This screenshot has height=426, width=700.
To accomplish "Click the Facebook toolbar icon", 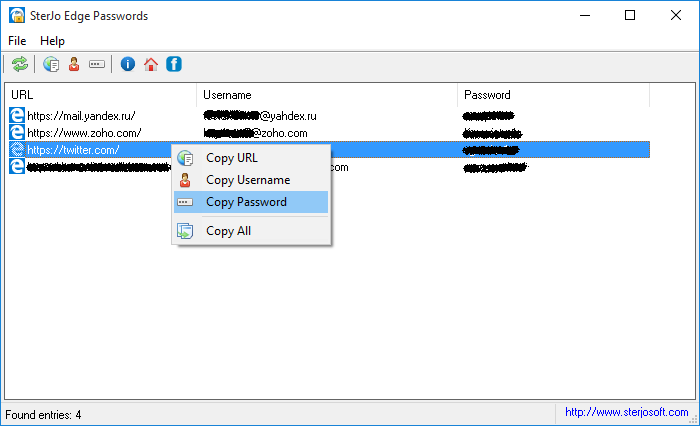I will (173, 65).
